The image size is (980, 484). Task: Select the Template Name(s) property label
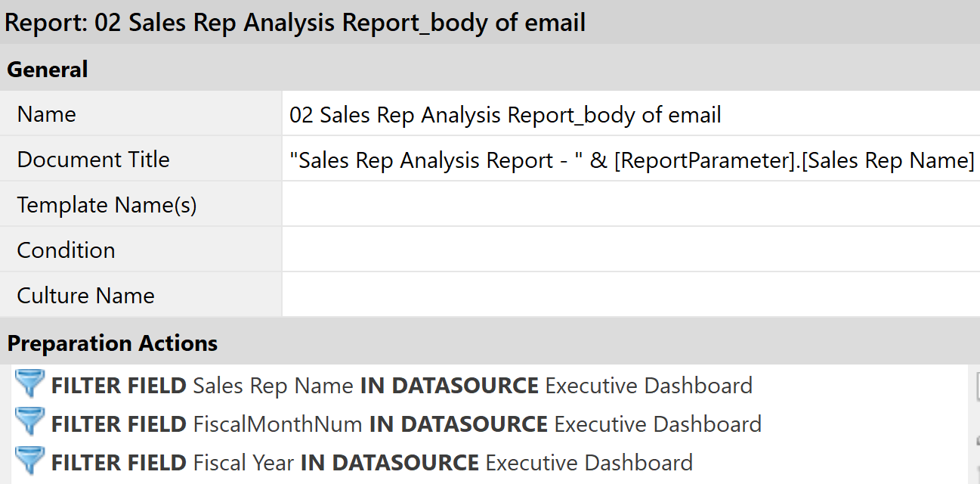(107, 205)
